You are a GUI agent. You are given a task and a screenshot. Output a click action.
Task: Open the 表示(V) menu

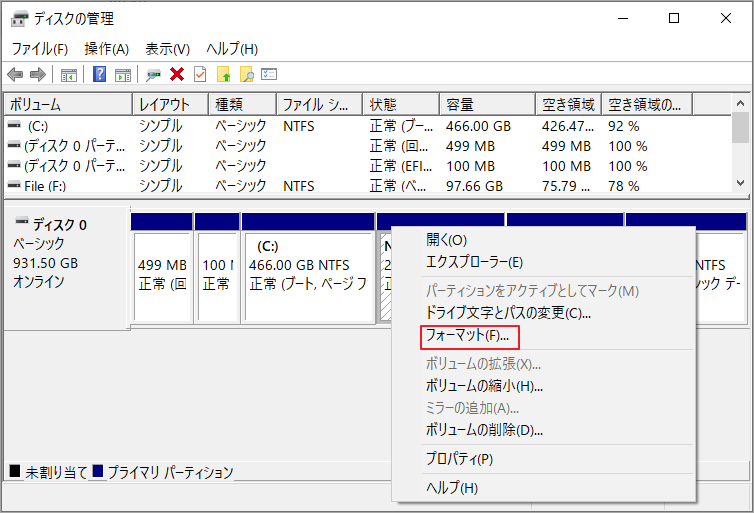(x=168, y=49)
